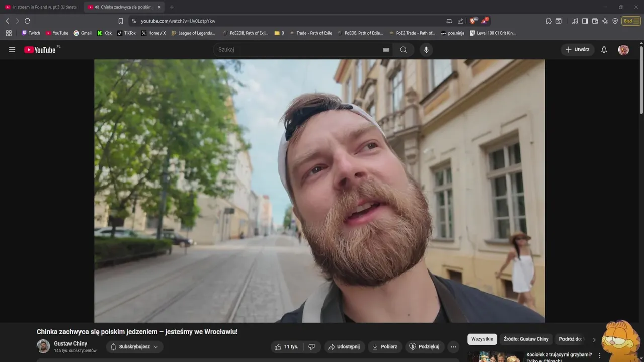This screenshot has width=644, height=362.
Task: Click browser back arrow
Action: tap(8, 21)
